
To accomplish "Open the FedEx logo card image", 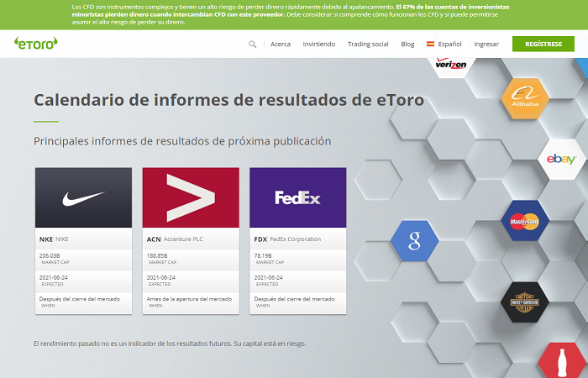I will point(298,197).
